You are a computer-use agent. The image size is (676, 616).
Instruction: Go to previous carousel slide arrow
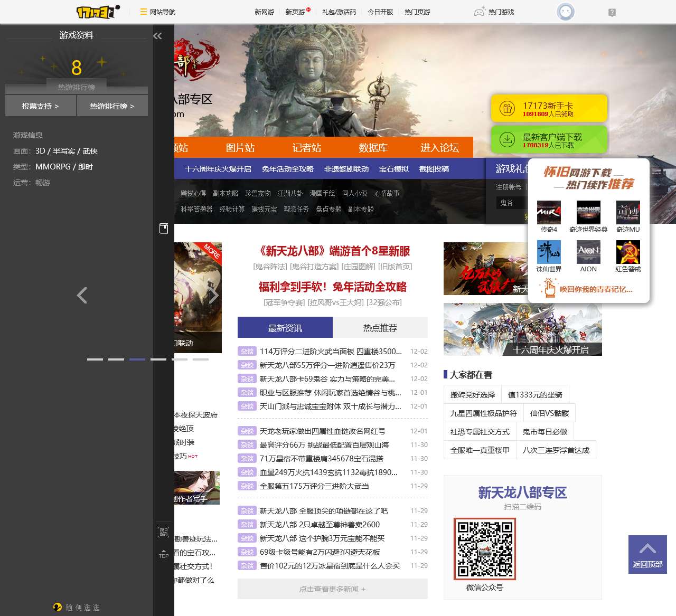[x=82, y=295]
